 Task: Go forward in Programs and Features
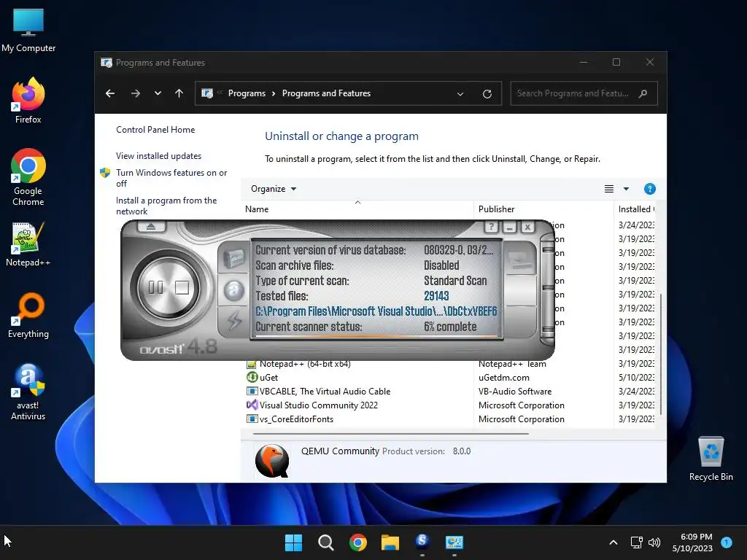click(x=135, y=93)
